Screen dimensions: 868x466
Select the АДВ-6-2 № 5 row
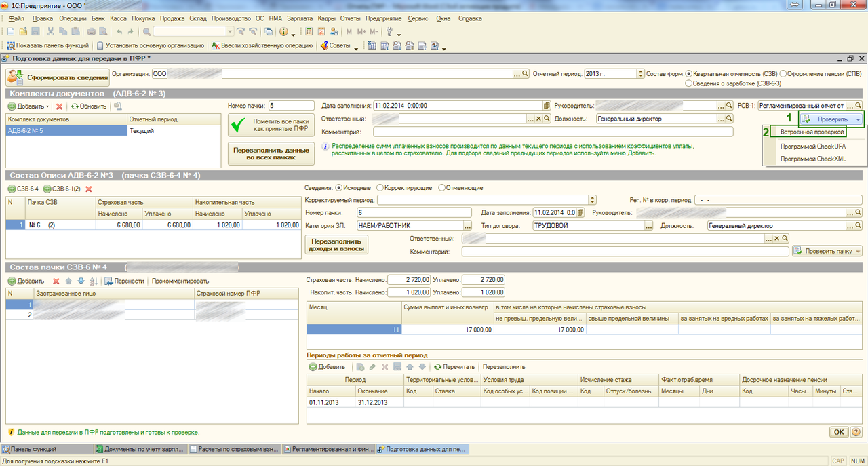pos(114,130)
